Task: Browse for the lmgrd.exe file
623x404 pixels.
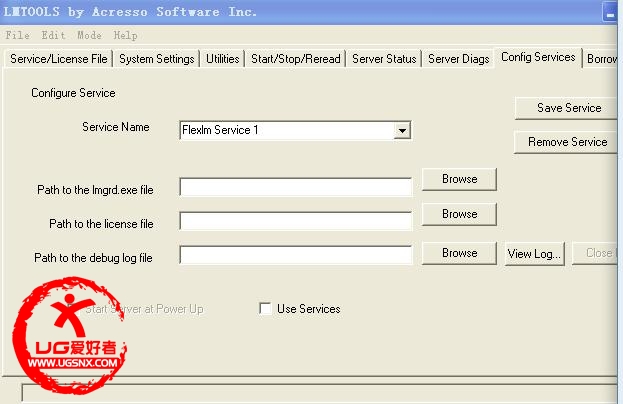Action: tap(459, 179)
